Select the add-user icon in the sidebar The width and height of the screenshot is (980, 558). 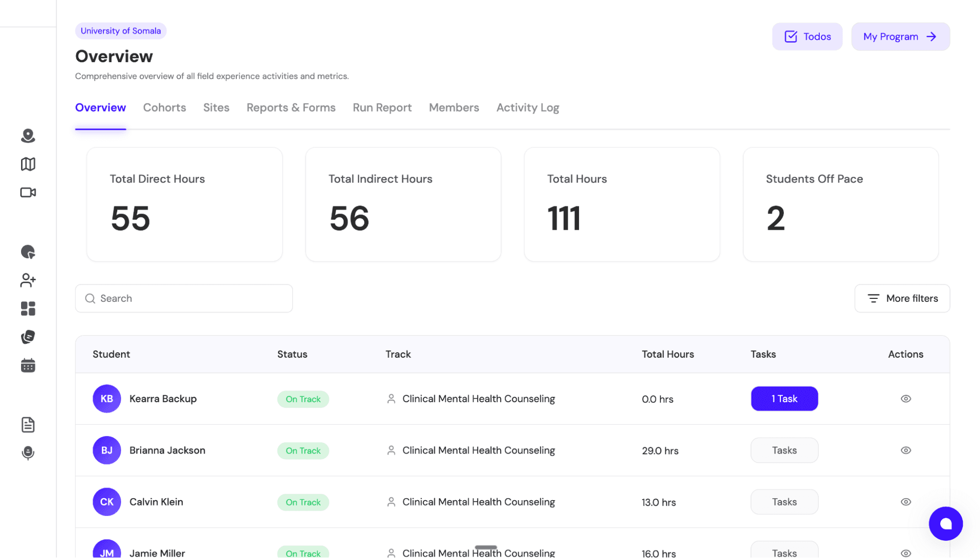tap(28, 280)
